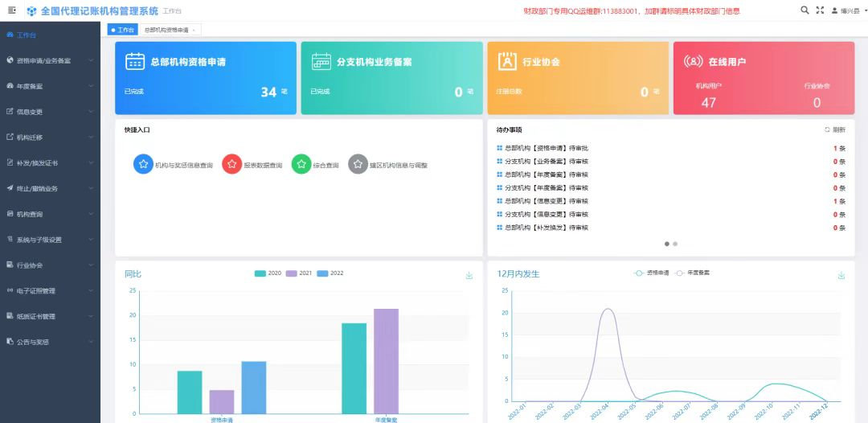Download the 12月内发生 chart image
Viewport: 868px width, 423px height.
(x=841, y=275)
